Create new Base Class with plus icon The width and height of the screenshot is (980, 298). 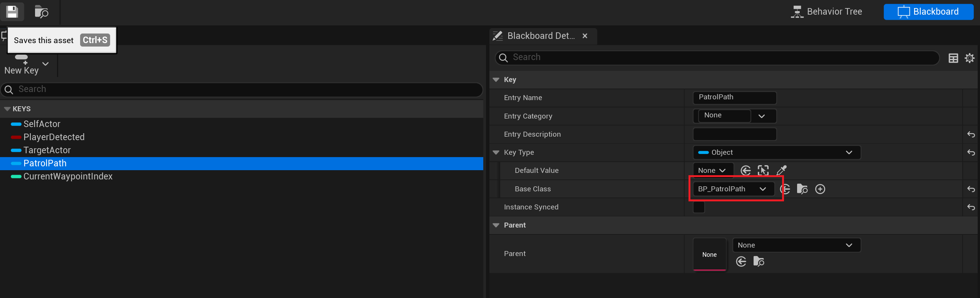(x=820, y=189)
